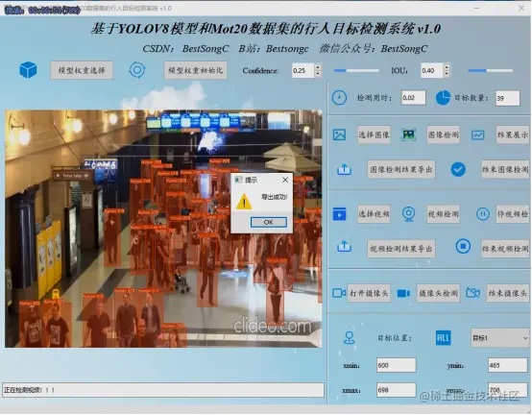Viewport: 532px width, 415px height.
Task: Click 结束图像检测 button
Action: point(505,169)
